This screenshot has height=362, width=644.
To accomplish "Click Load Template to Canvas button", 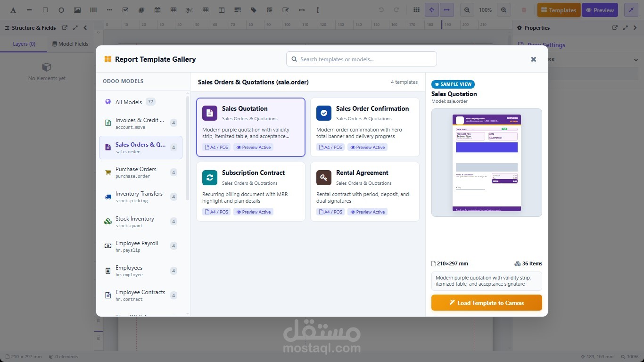I will [x=487, y=303].
